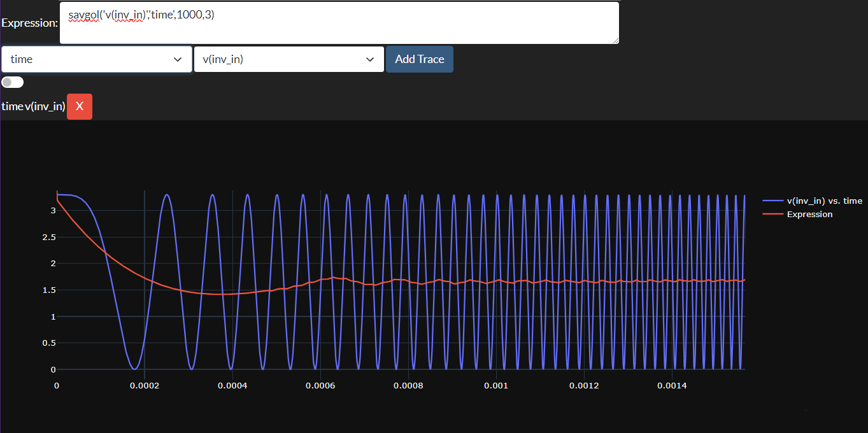Screen dimensions: 868x433
Task: Expand the v(inv_in) signal dropdown
Action: coord(288,59)
